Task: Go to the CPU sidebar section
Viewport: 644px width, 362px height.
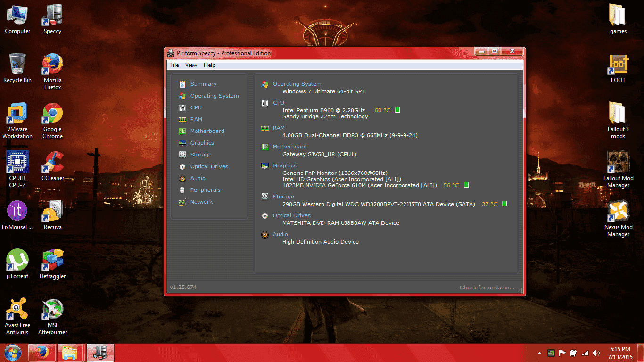Action: (196, 107)
